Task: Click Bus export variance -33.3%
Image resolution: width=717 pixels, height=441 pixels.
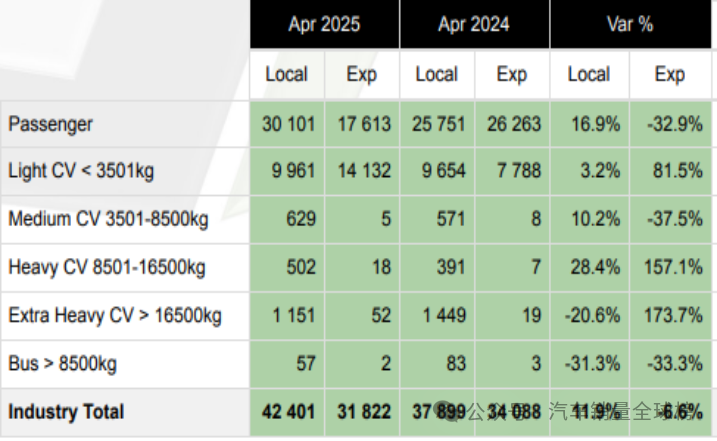Action: tap(675, 364)
